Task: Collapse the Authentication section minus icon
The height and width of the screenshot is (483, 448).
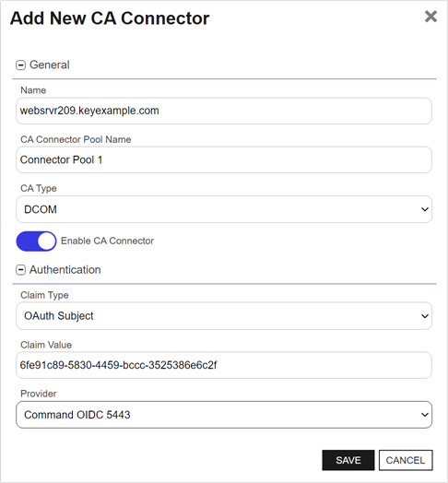Action: coord(20,270)
